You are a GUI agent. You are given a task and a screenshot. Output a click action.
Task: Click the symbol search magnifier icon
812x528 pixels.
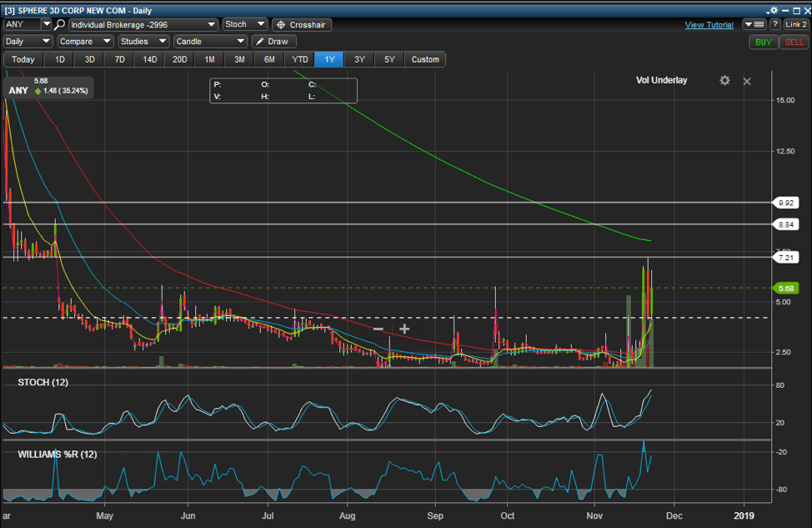(60, 25)
